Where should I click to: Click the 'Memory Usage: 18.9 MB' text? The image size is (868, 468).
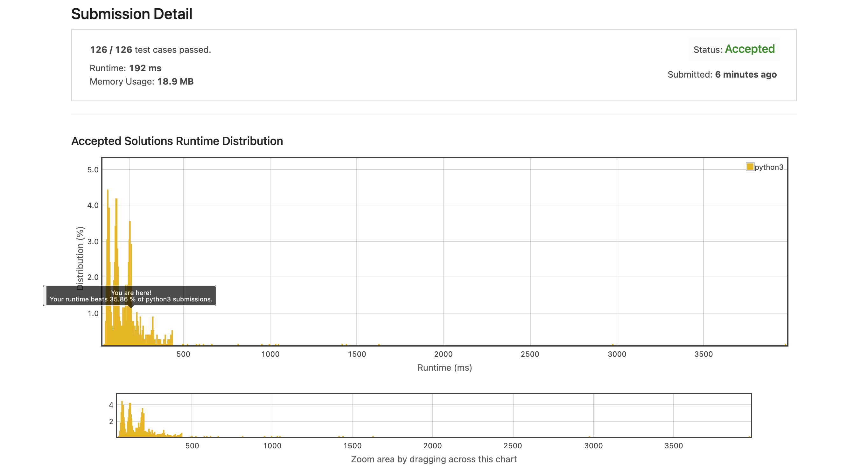click(x=141, y=81)
